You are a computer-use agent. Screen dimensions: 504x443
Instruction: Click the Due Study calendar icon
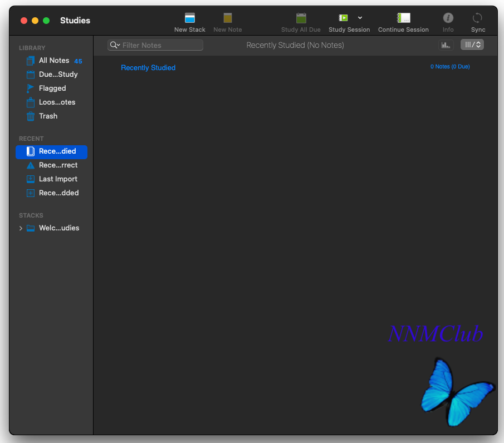[x=31, y=75]
